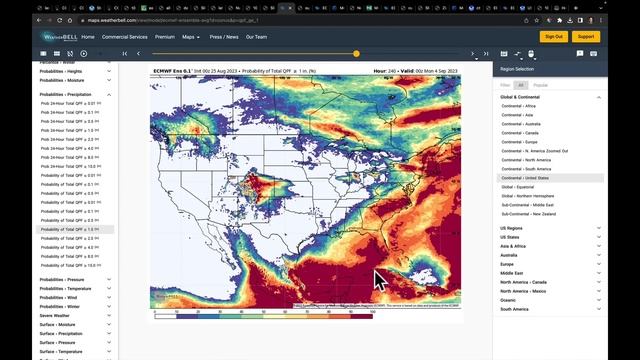Switch to the grid layout icon
The image size is (640, 360).
point(57,53)
